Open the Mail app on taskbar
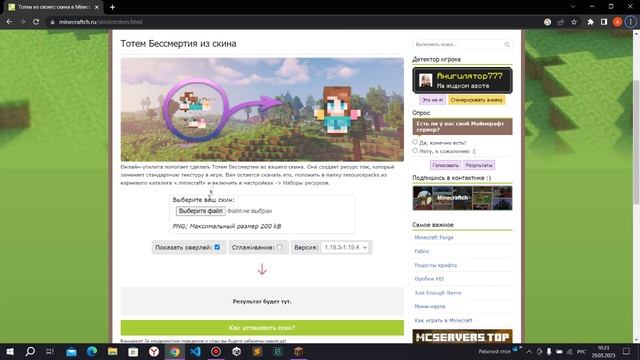 click(71, 351)
